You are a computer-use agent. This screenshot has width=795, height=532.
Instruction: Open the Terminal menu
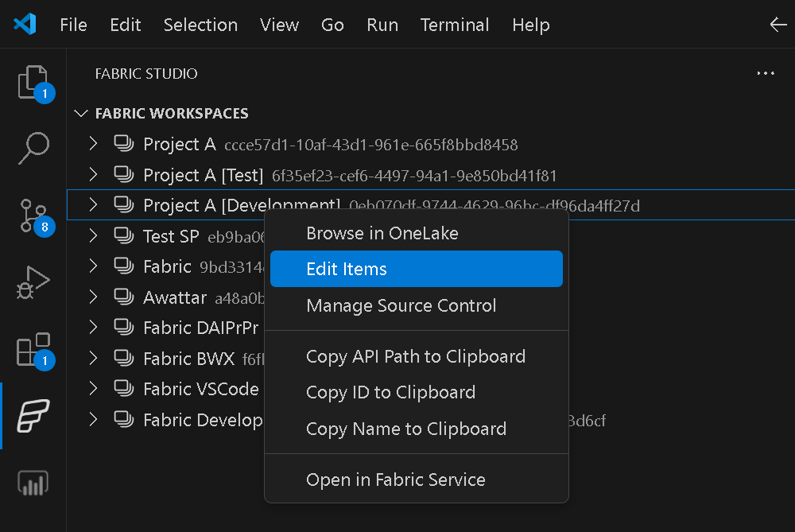[455, 25]
